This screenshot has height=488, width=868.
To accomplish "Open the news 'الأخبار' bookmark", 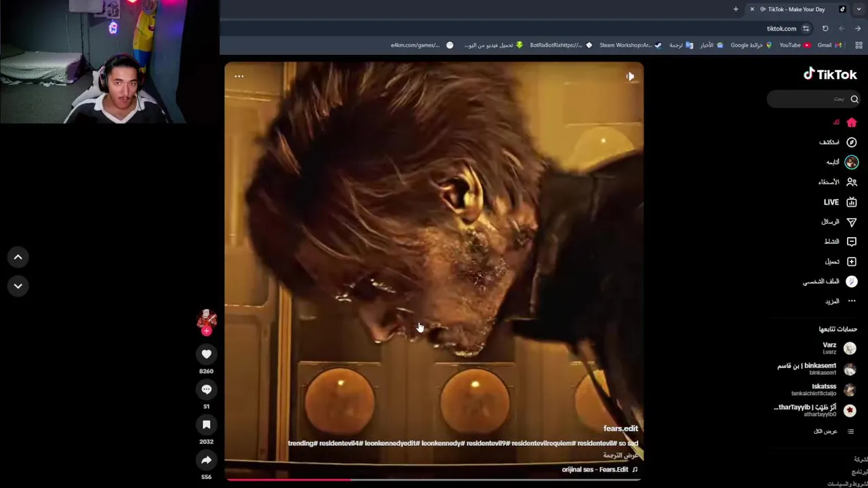I will pos(711,45).
